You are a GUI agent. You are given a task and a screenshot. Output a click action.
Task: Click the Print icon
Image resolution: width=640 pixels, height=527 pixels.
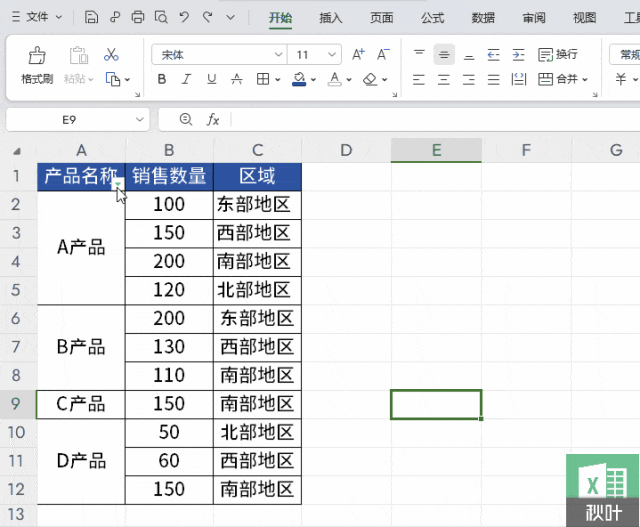click(x=138, y=17)
